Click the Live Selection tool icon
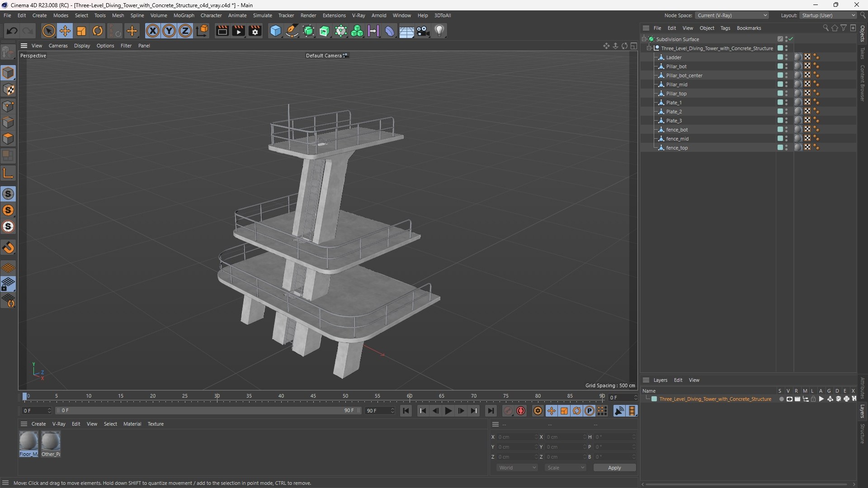868x488 pixels. (x=48, y=31)
